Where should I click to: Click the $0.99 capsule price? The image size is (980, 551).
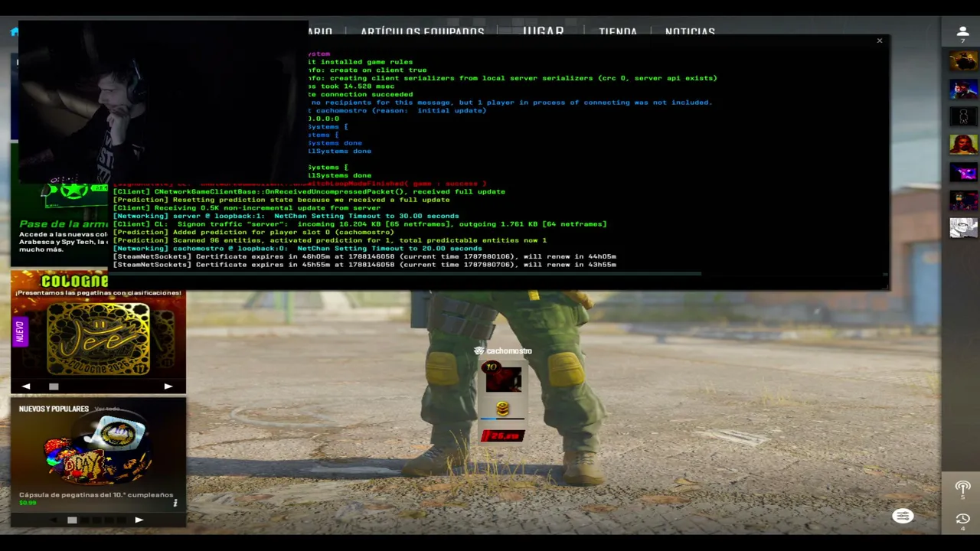point(28,503)
